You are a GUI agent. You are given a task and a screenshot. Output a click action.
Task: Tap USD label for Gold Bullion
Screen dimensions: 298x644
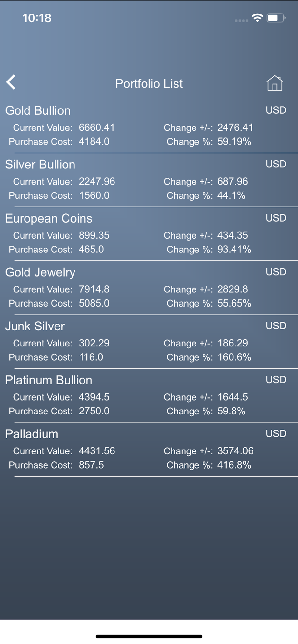coord(276,110)
